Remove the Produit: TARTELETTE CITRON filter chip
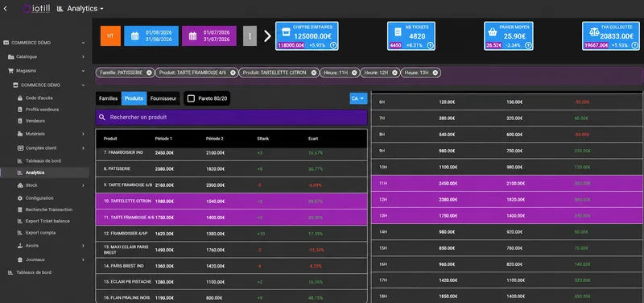The image size is (644, 303). click(314, 73)
